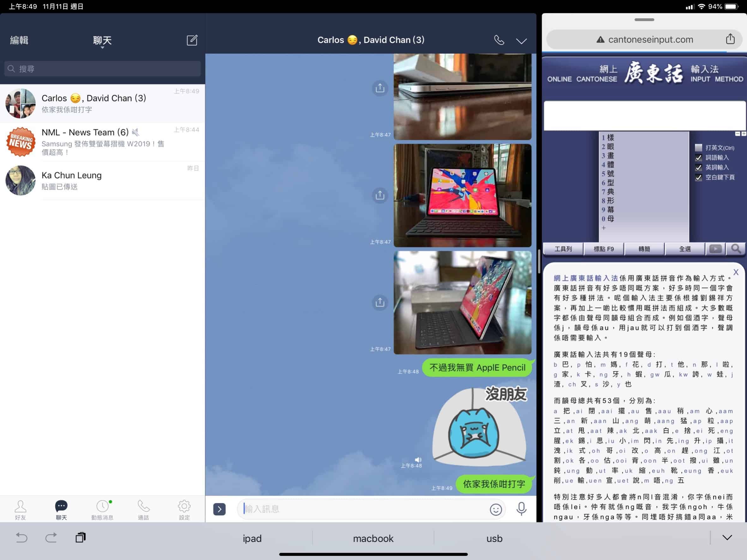Image resolution: width=747 pixels, height=560 pixels.
Task: Tap the paste clipboard icon on keyboard bar
Action: (80, 537)
